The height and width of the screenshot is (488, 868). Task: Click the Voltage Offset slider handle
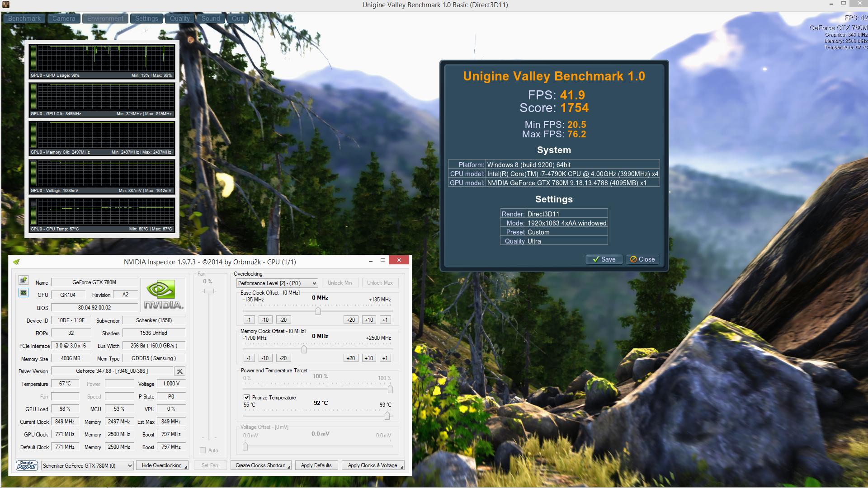[245, 446]
